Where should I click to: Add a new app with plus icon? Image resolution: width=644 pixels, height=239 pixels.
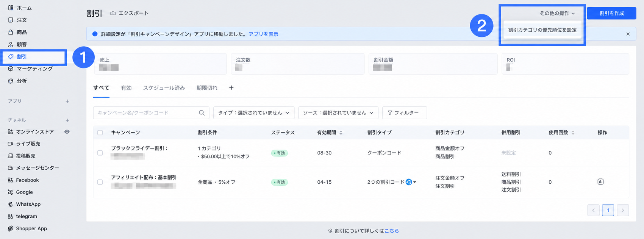pos(67,101)
